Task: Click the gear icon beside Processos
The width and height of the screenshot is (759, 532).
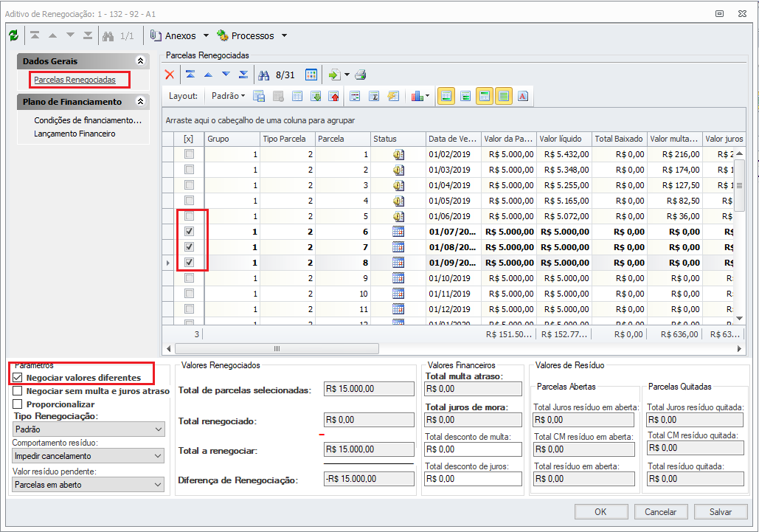Action: click(x=223, y=35)
